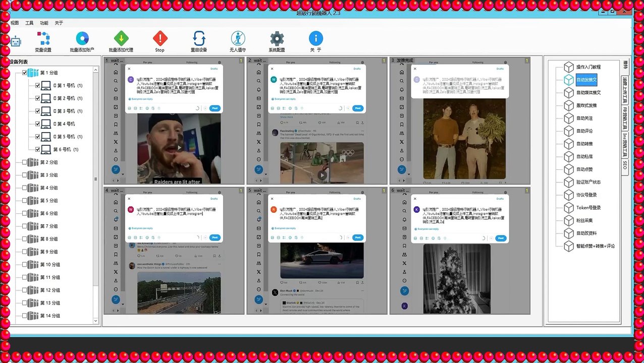This screenshot has width=644, height=363.
Task: Check the 第 2 分组 checkbox
Action: (24, 162)
